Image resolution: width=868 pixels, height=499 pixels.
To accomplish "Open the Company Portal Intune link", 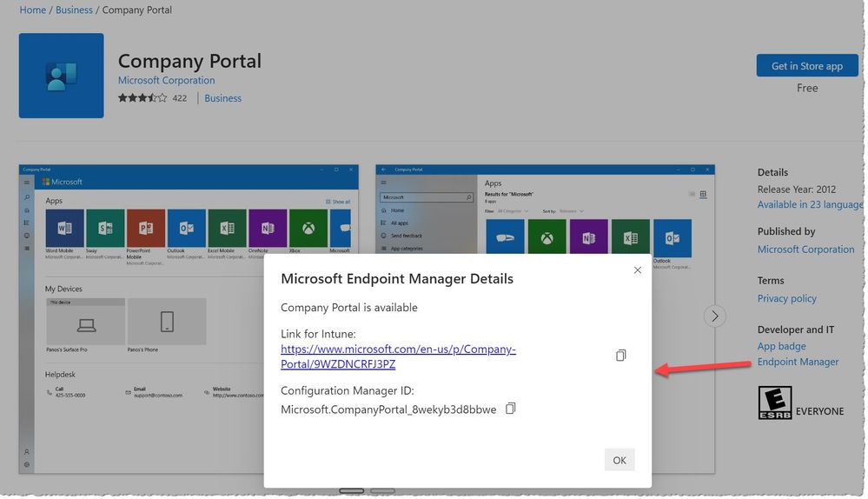I will tap(398, 356).
